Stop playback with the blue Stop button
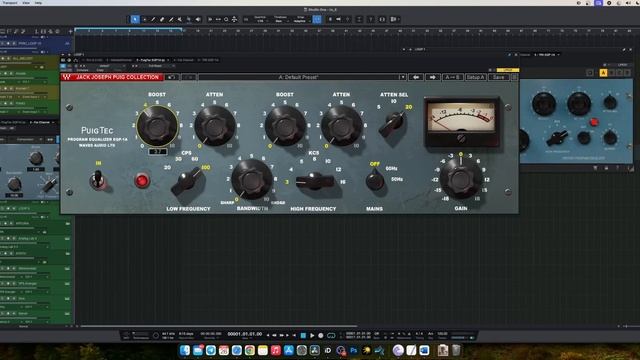This screenshot has width=640, height=360. click(303, 336)
